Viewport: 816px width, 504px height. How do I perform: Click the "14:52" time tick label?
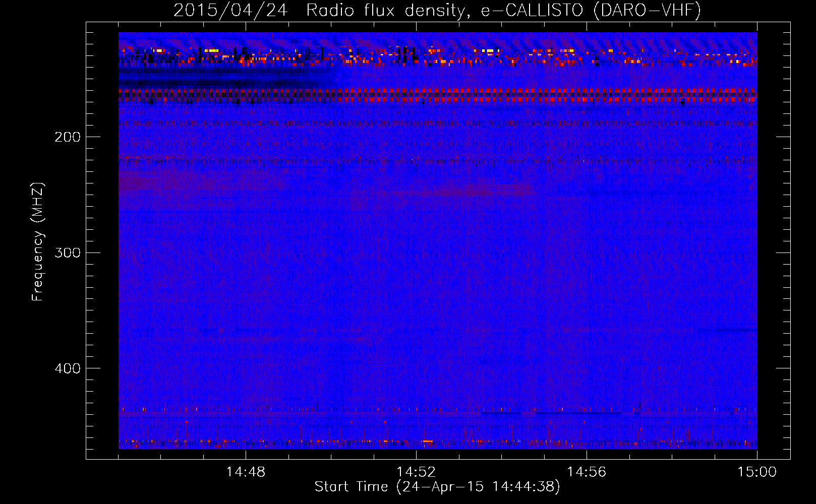coord(416,472)
